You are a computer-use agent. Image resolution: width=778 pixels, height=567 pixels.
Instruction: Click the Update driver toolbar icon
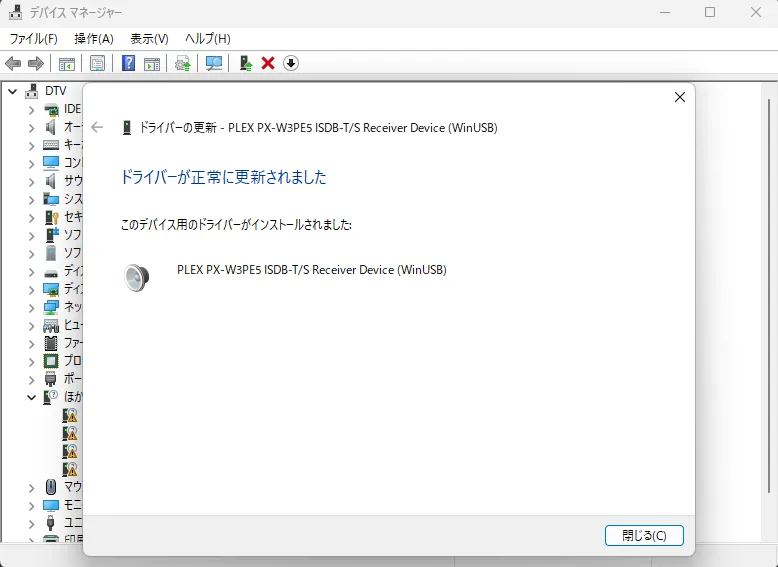coord(182,63)
